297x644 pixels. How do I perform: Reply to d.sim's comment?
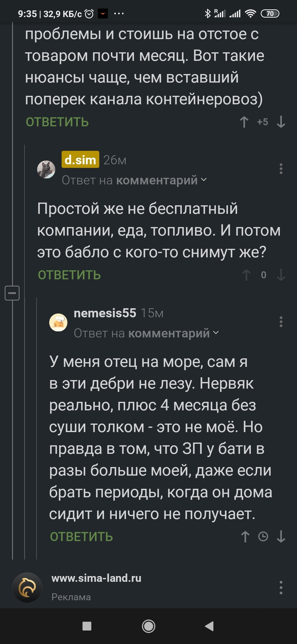click(x=69, y=275)
